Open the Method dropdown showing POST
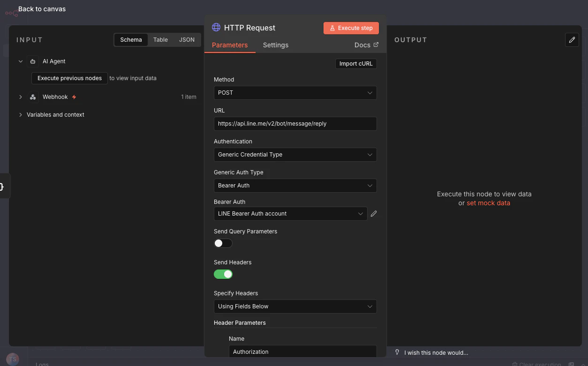The image size is (588, 366). pos(295,93)
